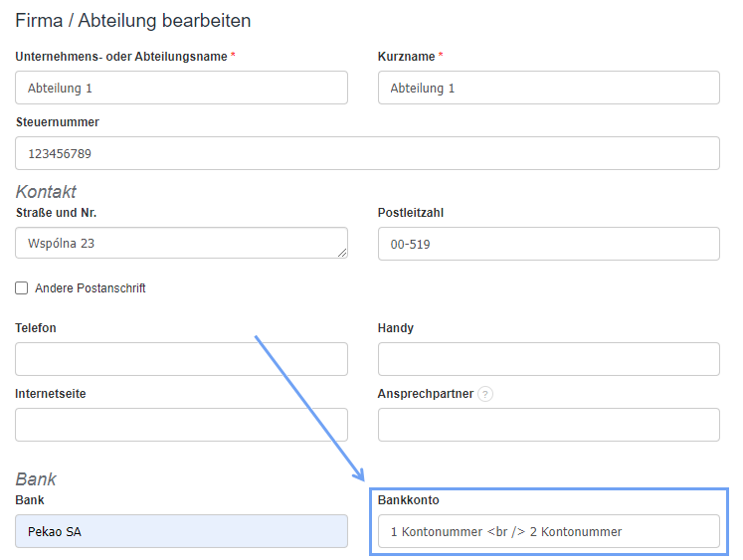The height and width of the screenshot is (560, 743).
Task: Click the Firma / Abteilung bearbeiten heading
Action: pyautogui.click(x=133, y=20)
